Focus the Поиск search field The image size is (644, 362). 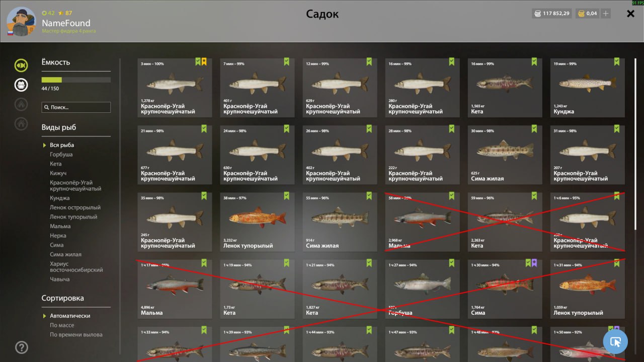tap(76, 107)
